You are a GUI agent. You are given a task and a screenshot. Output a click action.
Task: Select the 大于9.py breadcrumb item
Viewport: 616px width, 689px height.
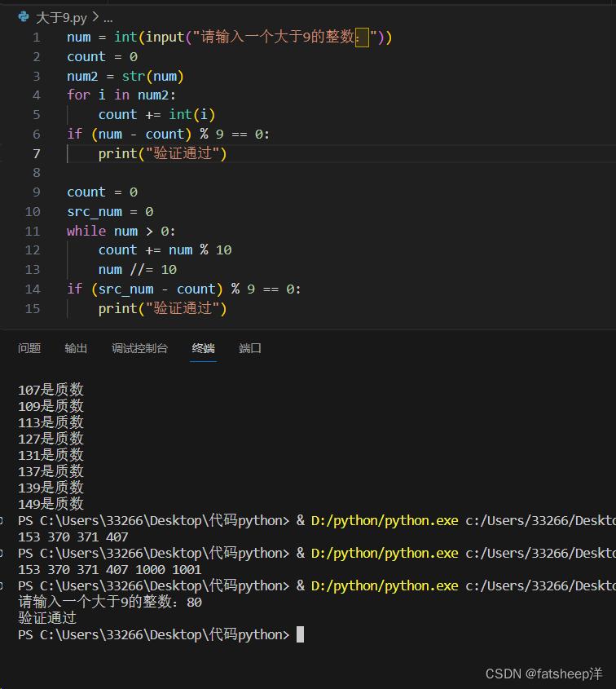(61, 18)
